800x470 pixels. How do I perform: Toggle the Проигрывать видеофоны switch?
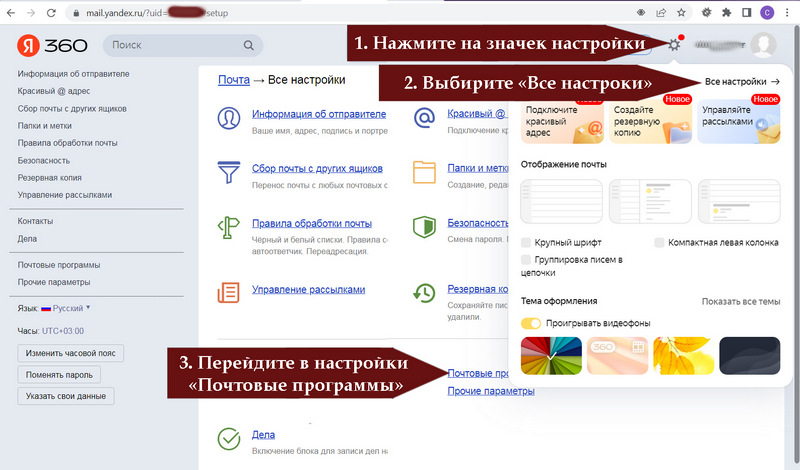pyautogui.click(x=531, y=324)
